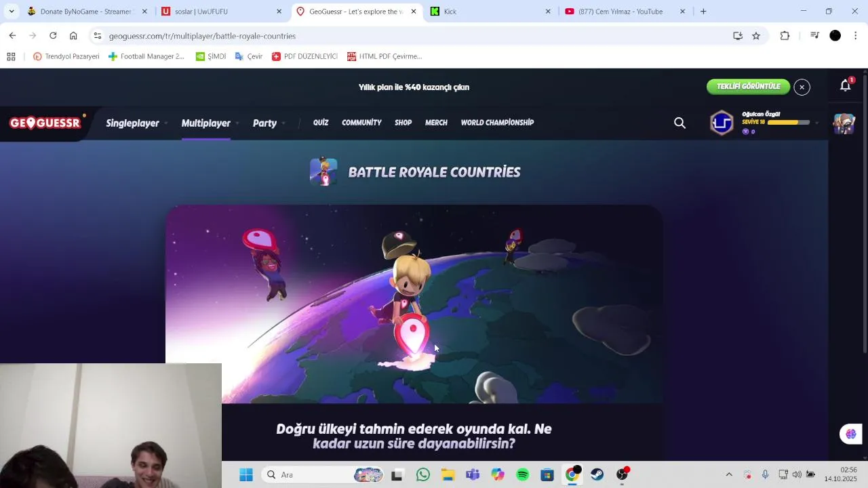
Task: Click the floating brain extension icon
Action: [850, 434]
